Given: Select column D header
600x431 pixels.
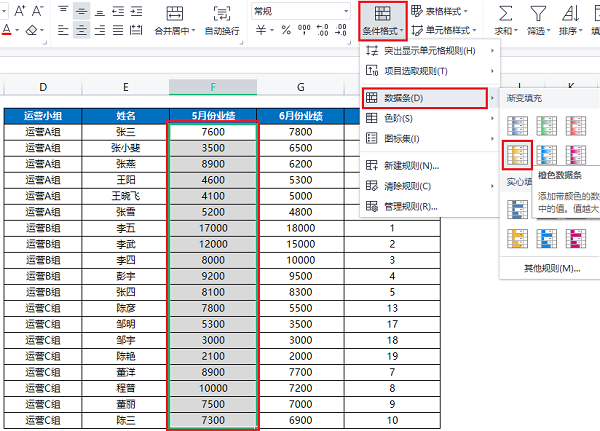Looking at the screenshot, I should pyautogui.click(x=43, y=87).
